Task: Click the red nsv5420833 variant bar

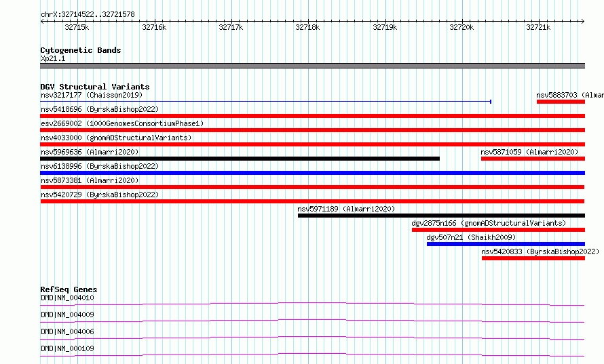Action: 533,258
